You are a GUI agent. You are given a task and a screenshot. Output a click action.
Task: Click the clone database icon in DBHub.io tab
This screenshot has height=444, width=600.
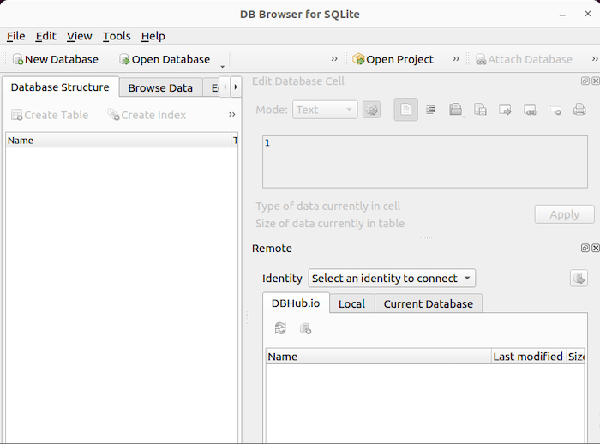click(x=305, y=328)
